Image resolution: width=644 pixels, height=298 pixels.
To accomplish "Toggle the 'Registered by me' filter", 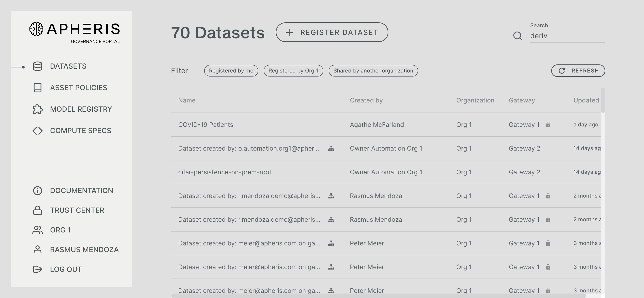I will pos(231,71).
